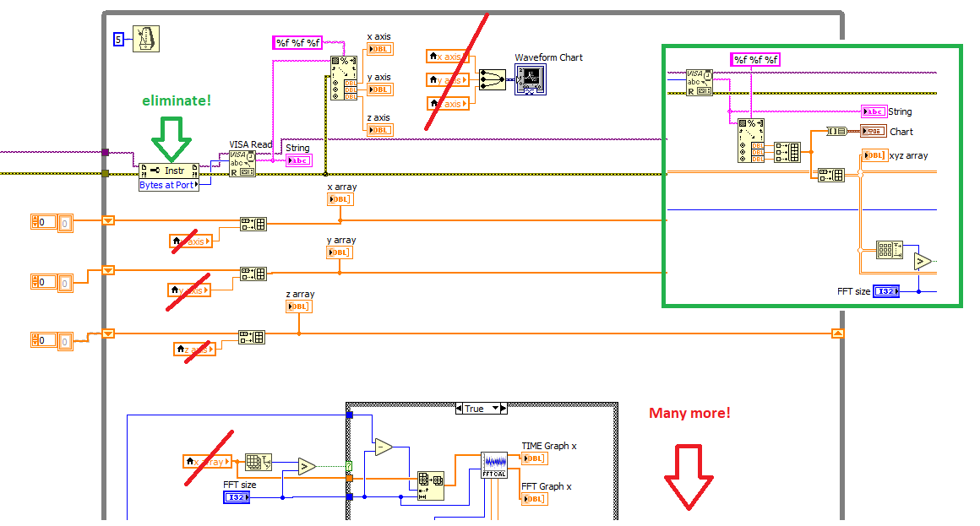Image resolution: width=980 pixels, height=526 pixels.
Task: Click the Build Array node on x array wire
Action: 253,224
